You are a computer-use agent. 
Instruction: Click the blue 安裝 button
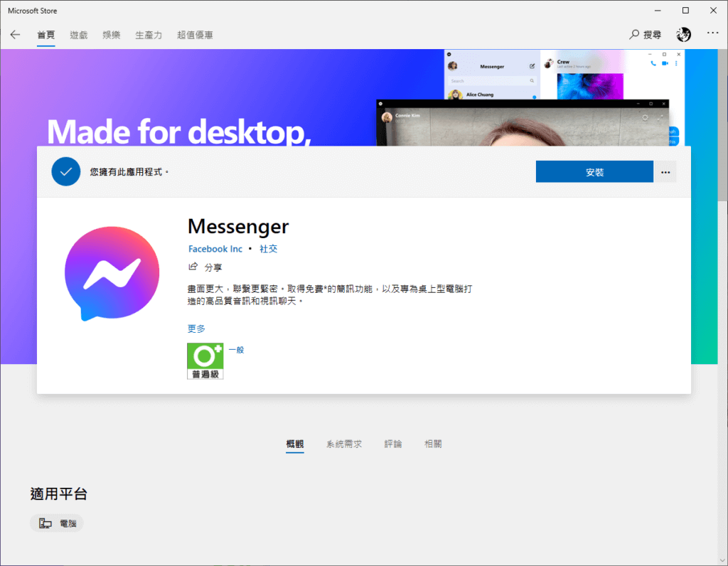tap(594, 172)
